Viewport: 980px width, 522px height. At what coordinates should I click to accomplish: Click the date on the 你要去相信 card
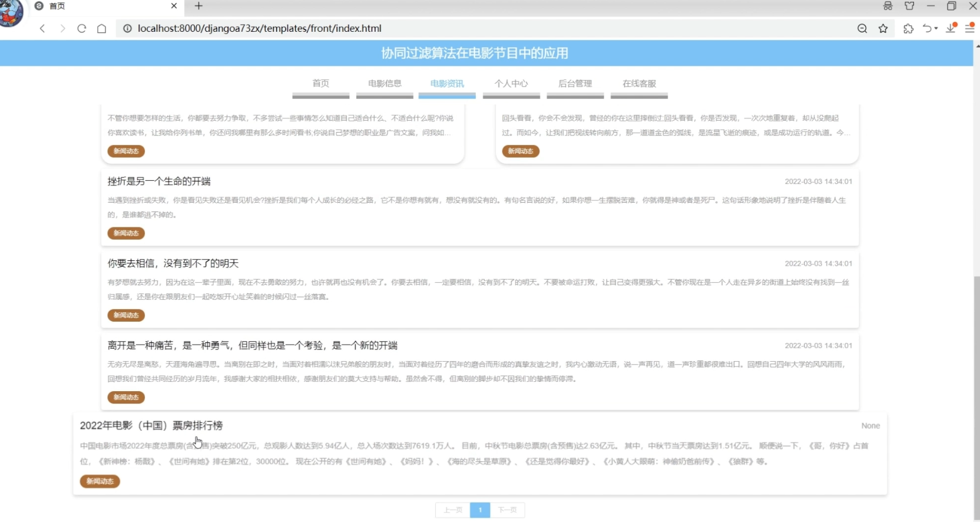click(819, 263)
